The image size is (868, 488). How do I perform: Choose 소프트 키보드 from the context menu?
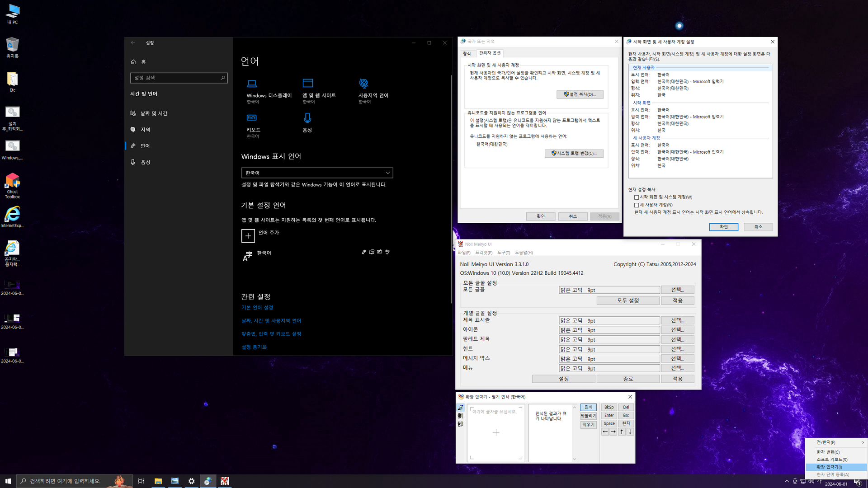pos(832,460)
